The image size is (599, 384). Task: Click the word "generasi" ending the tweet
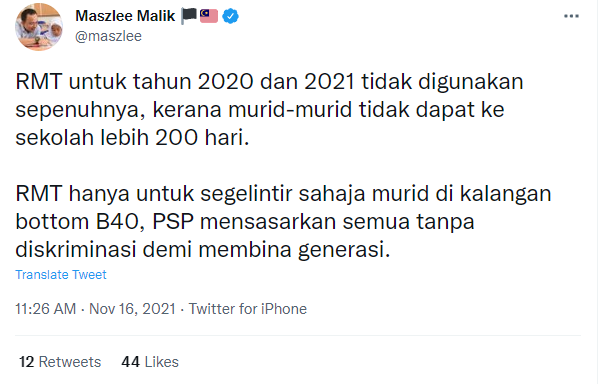click(344, 251)
